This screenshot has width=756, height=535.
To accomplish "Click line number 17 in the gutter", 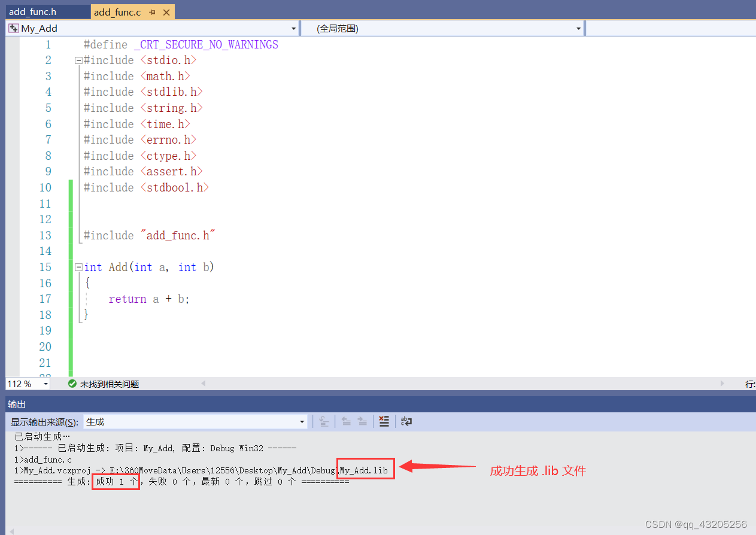I will coord(45,299).
